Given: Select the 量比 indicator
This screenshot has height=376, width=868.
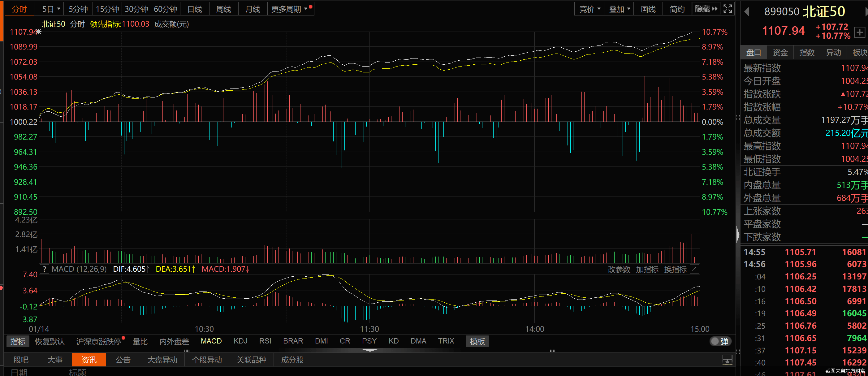Looking at the screenshot, I should coord(140,341).
